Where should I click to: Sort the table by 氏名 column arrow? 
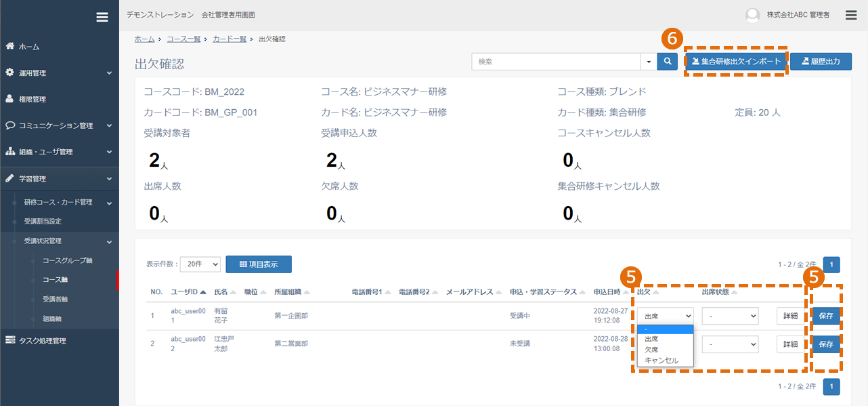tap(234, 292)
